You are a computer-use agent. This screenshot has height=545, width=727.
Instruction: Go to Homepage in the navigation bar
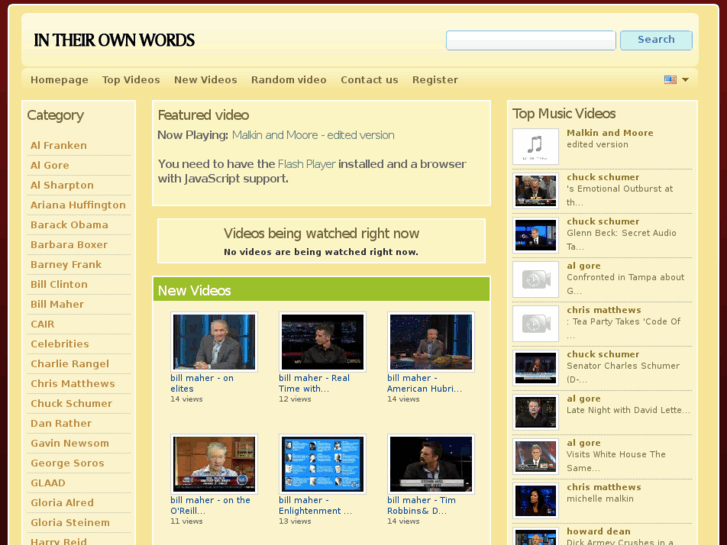[59, 80]
